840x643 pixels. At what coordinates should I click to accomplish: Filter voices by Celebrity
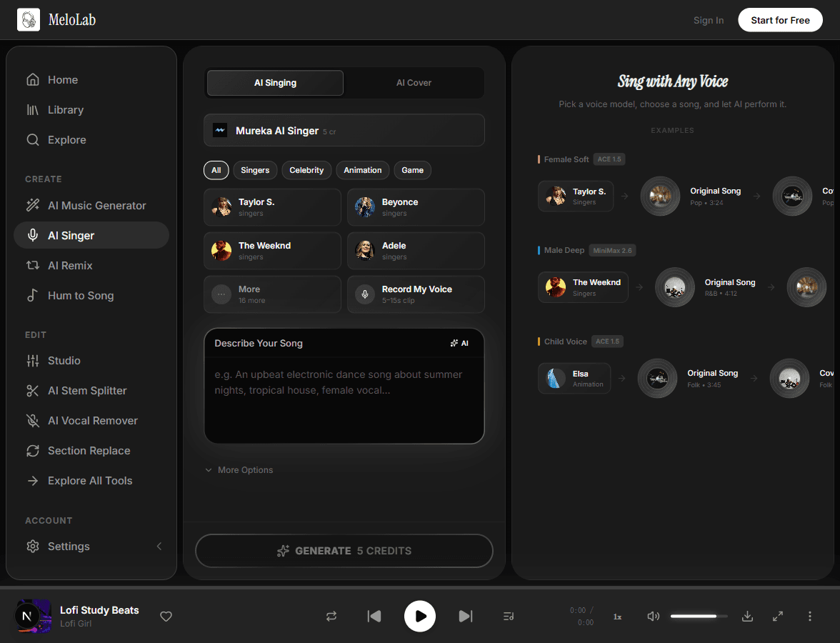tap(306, 170)
